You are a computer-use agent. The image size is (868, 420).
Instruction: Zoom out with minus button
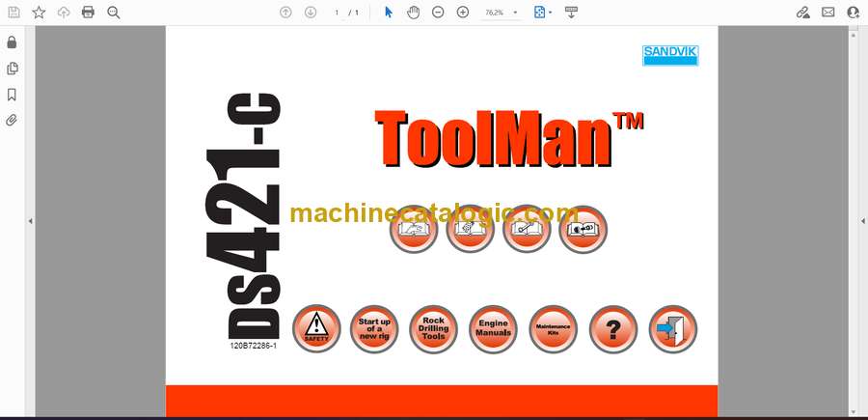tap(438, 13)
